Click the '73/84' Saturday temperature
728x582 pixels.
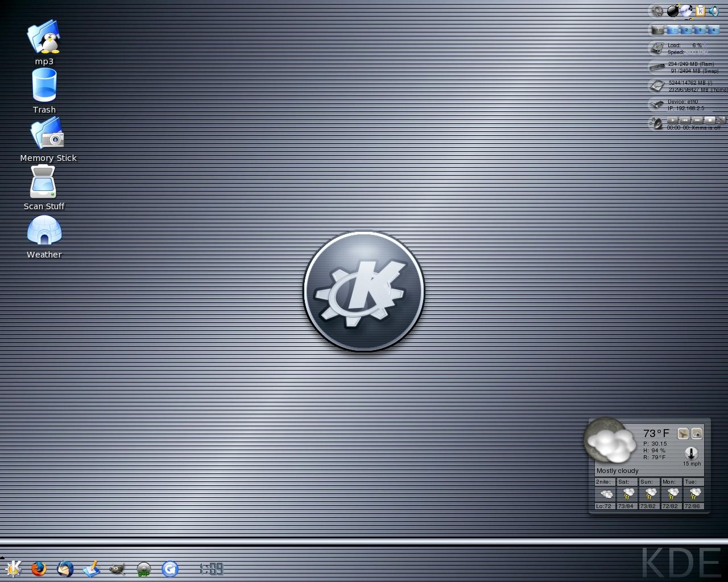pyautogui.click(x=626, y=506)
